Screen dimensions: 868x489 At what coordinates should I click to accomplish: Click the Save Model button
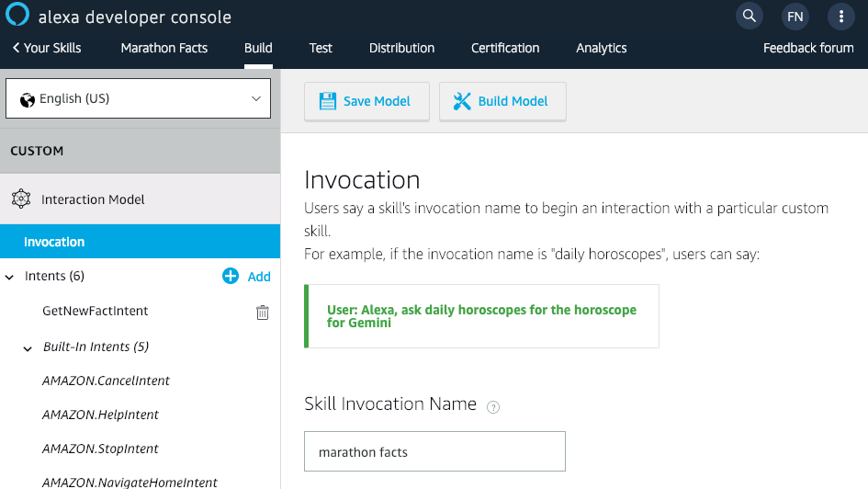coord(366,101)
